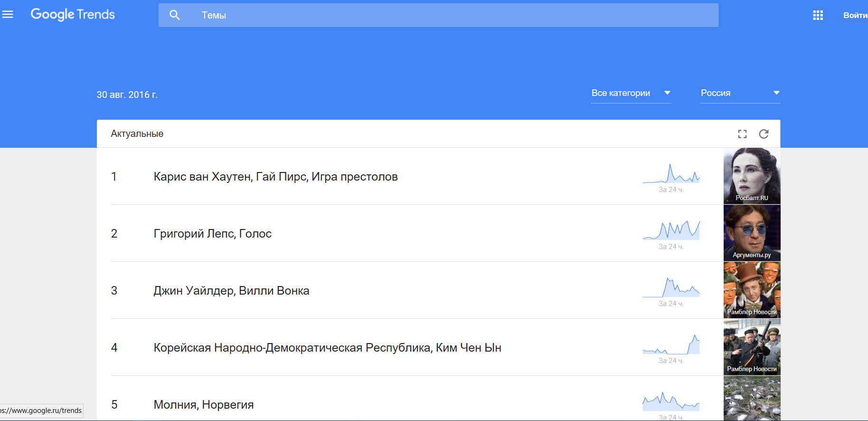Open the hamburger navigation menu

(8, 15)
